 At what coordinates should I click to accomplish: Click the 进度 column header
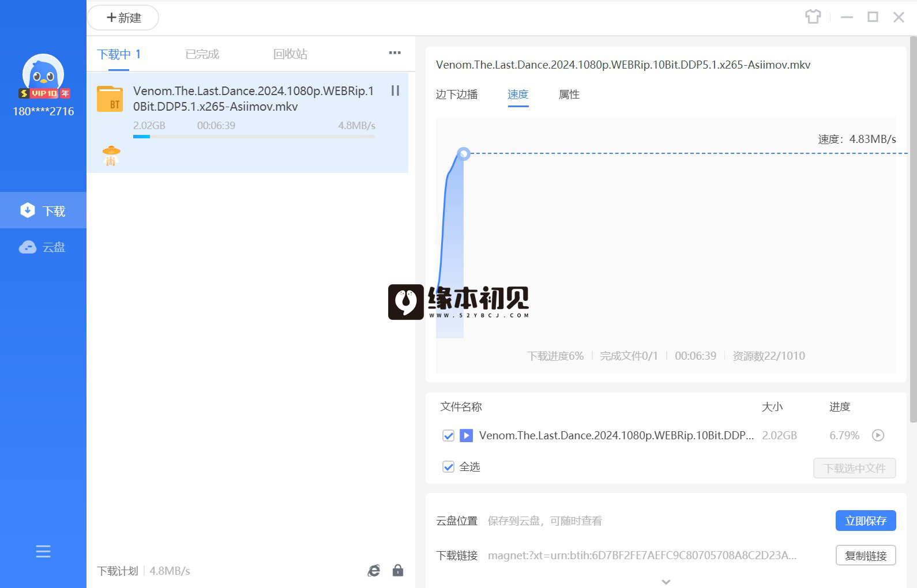tap(840, 407)
